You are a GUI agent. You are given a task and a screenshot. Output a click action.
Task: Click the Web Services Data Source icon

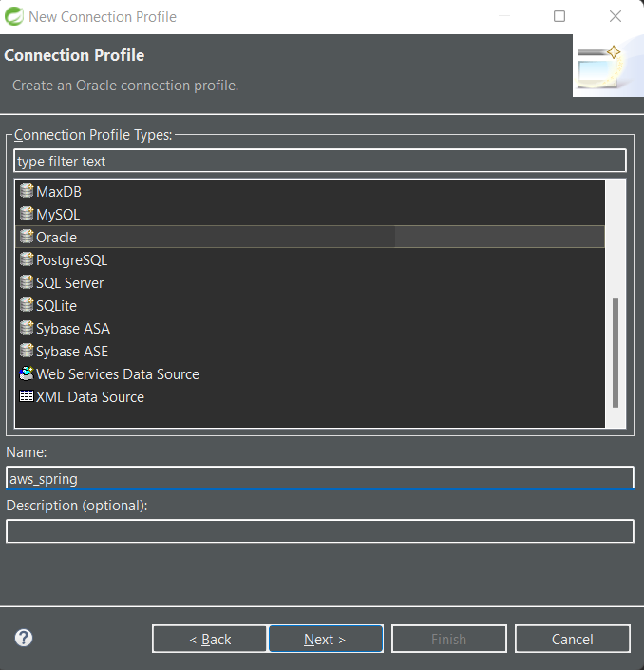point(27,373)
